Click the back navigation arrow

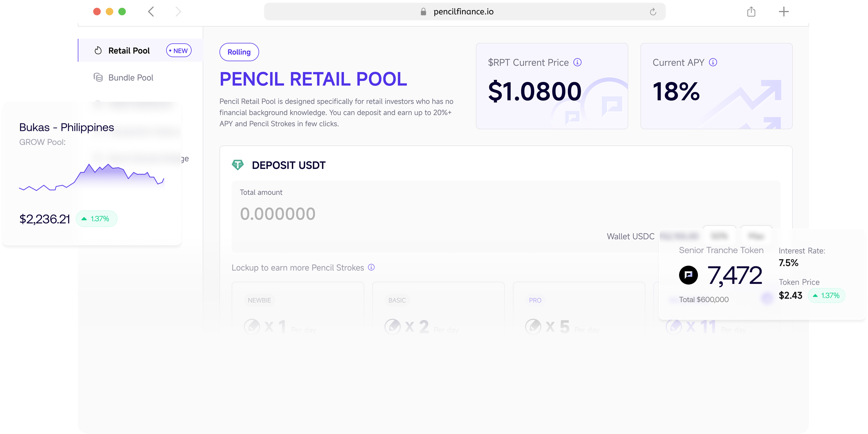pos(151,12)
